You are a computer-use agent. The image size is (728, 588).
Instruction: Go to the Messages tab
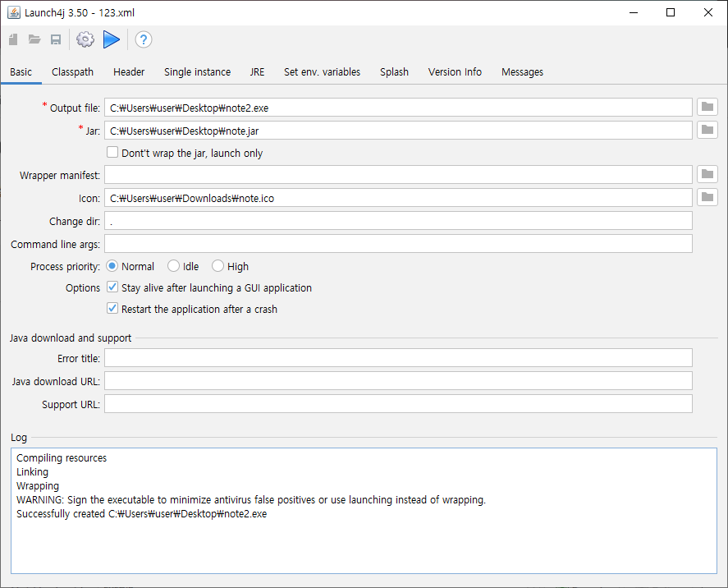522,72
